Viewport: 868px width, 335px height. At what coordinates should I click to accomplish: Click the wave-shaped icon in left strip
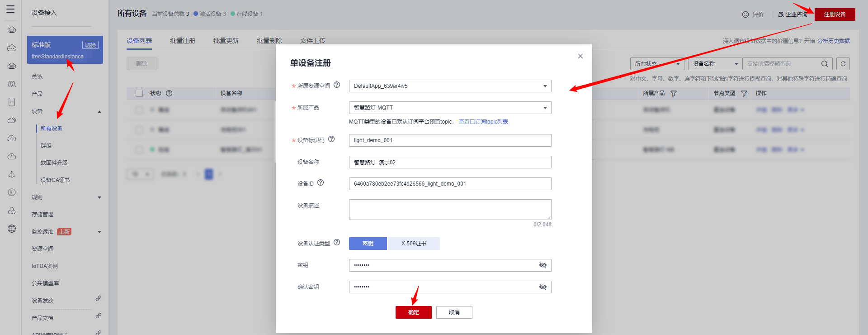(x=12, y=84)
